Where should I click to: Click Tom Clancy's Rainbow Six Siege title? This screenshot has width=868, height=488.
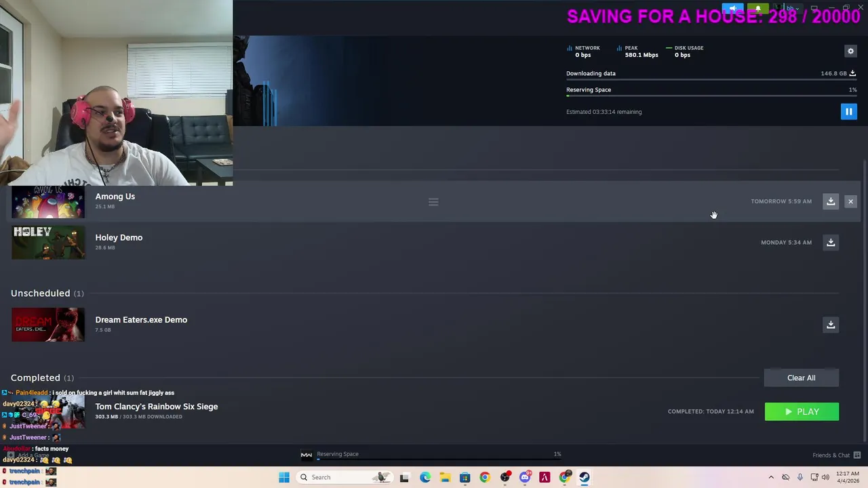click(157, 407)
